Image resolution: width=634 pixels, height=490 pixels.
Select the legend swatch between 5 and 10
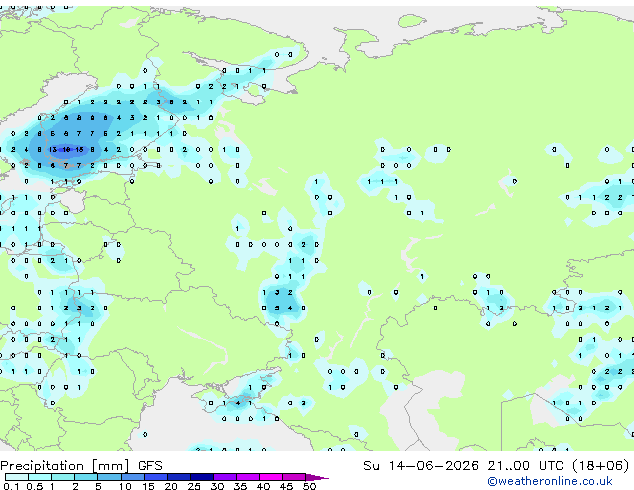tap(109, 477)
